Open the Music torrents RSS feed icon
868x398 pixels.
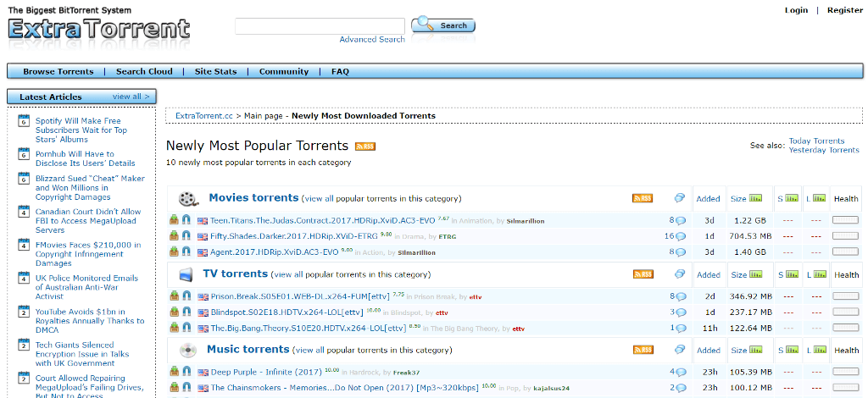coord(643,350)
